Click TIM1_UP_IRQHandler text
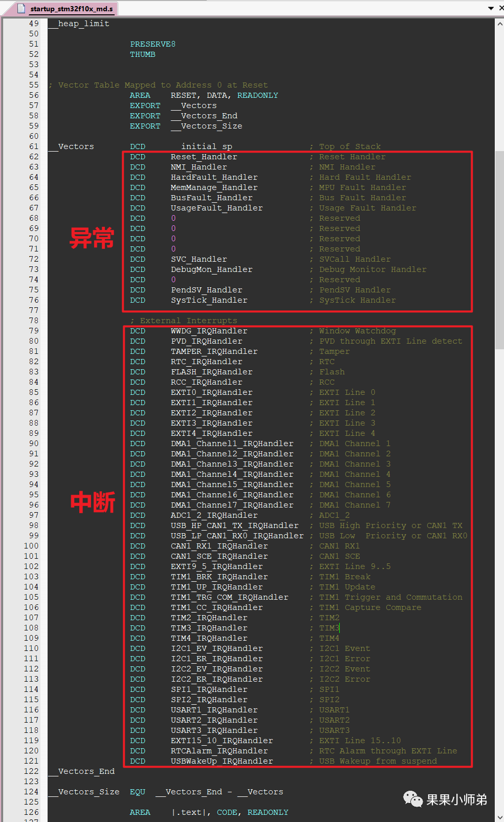Screen dimensions: 504x822 pyautogui.click(x=216, y=587)
